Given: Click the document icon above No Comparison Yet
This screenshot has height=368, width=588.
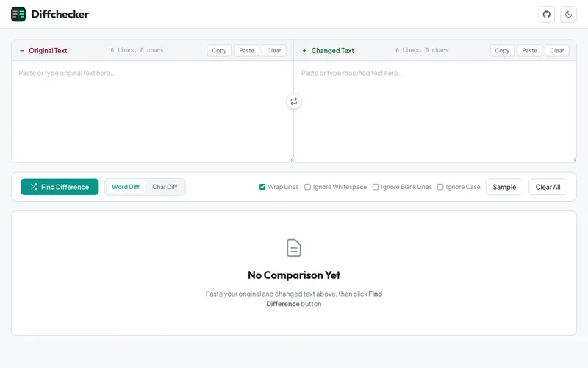Looking at the screenshot, I should [294, 248].
